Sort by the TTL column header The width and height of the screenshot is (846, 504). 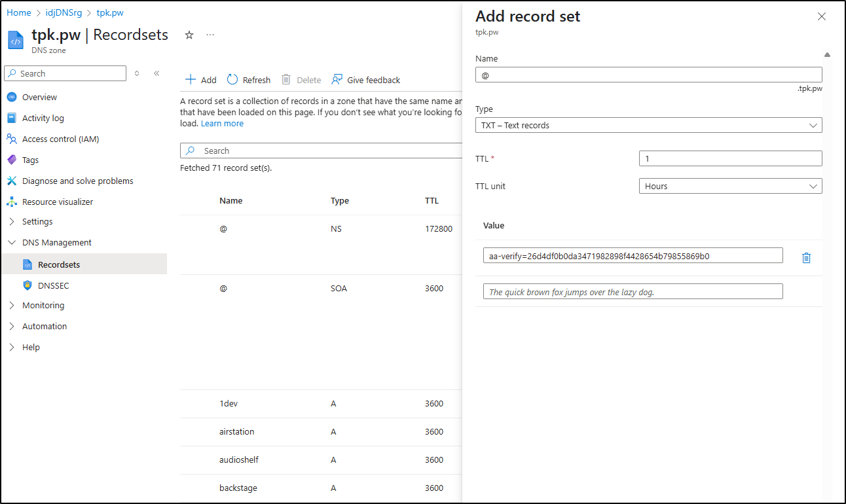(x=432, y=201)
